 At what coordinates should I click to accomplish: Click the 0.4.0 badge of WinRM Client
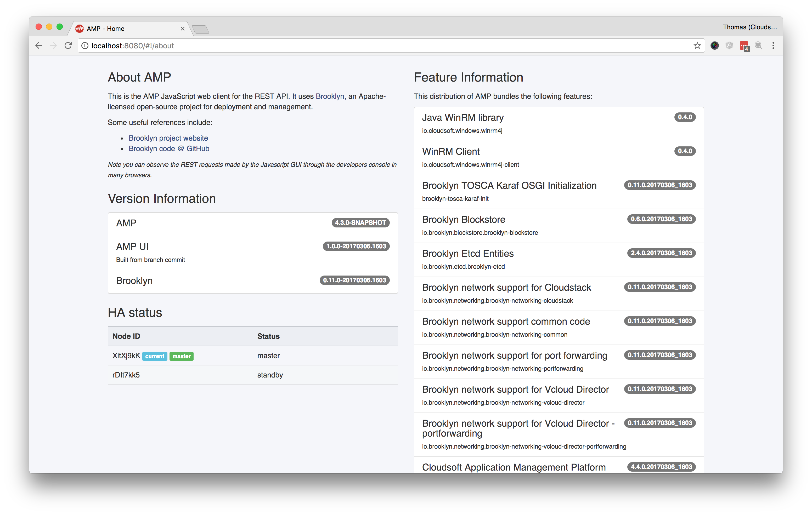(685, 151)
